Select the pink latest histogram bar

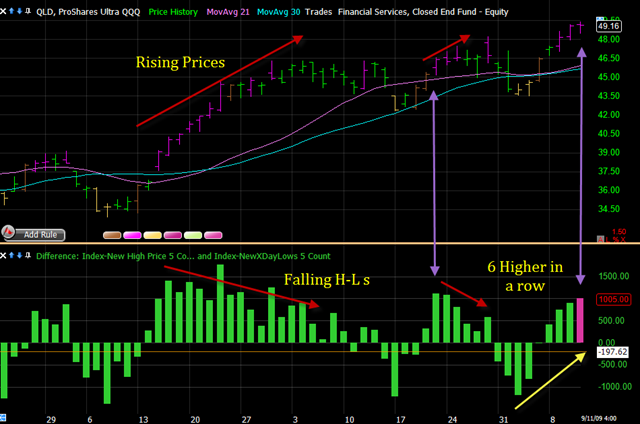580,320
